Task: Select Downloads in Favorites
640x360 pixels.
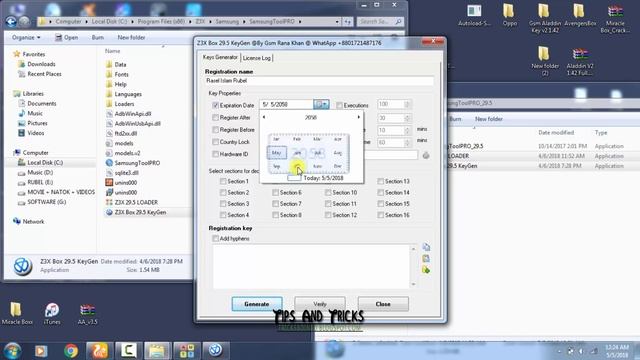Action: [41, 64]
